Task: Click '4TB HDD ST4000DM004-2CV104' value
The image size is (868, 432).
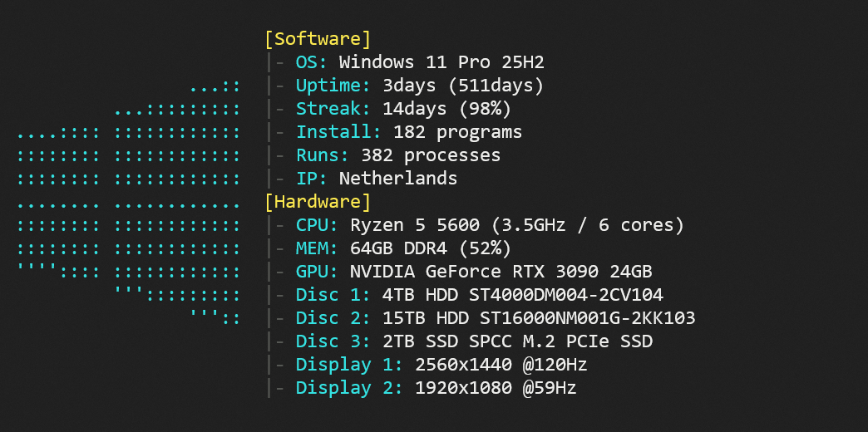Action: 523,295
